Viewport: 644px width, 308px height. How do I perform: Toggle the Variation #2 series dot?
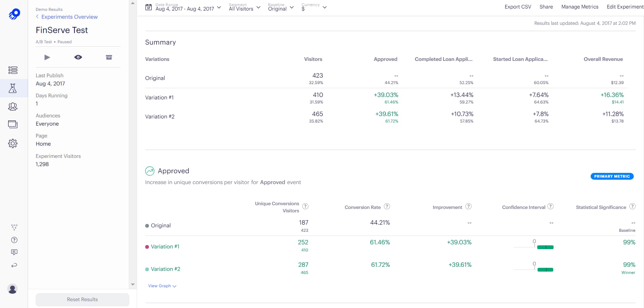pos(147,269)
